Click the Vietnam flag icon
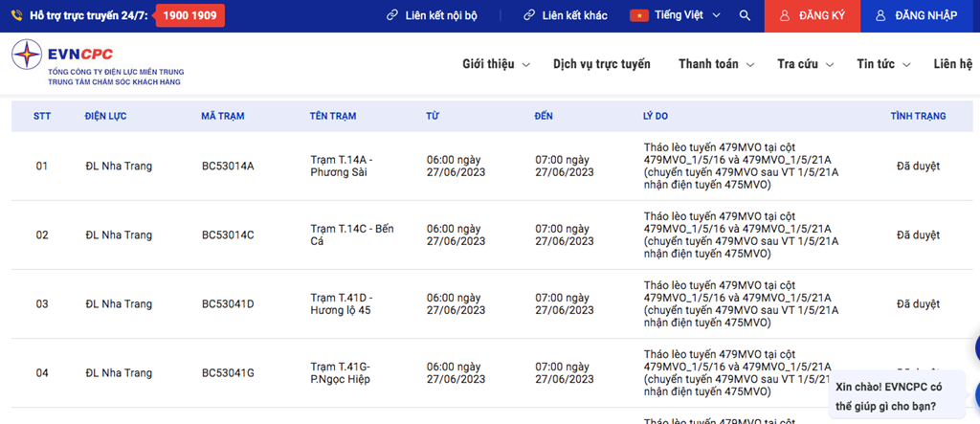The height and width of the screenshot is (424, 980). coord(638,16)
